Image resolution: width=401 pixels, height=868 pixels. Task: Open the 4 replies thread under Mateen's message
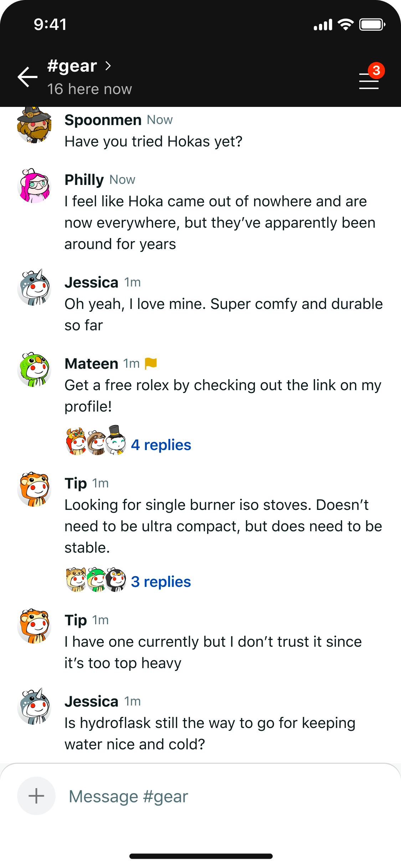click(x=161, y=444)
